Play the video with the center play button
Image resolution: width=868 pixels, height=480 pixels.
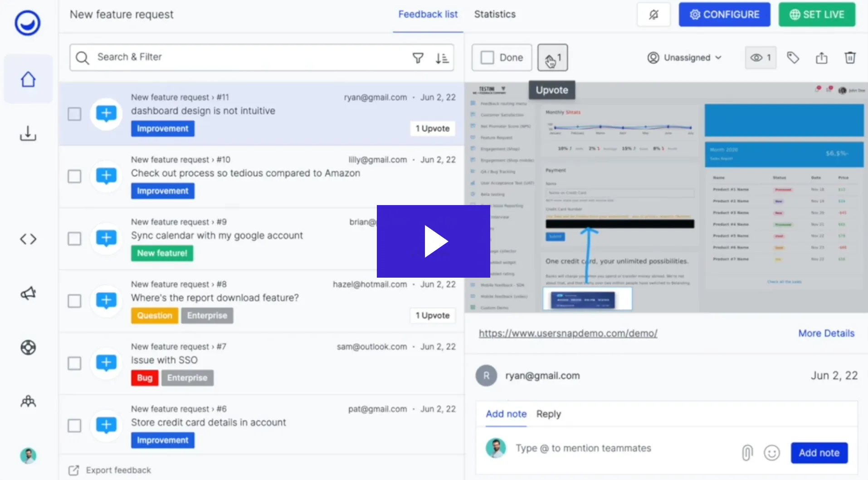434,241
